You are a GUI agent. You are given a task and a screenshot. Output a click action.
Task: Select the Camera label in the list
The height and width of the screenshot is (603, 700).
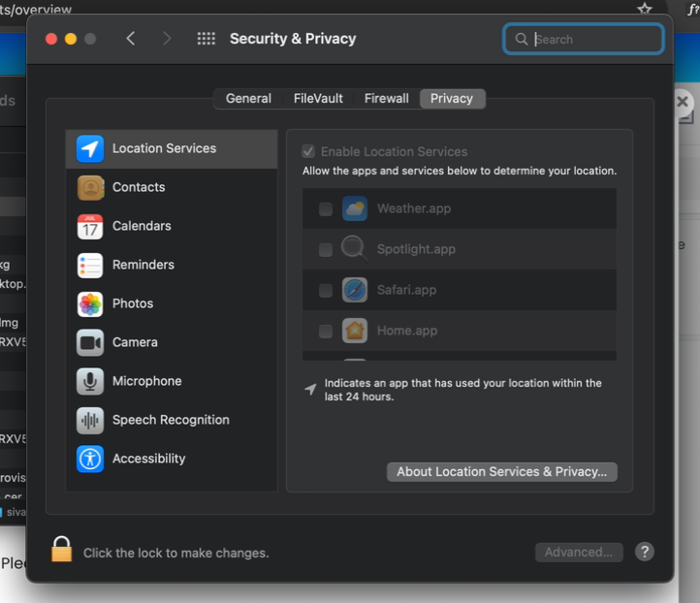point(135,343)
